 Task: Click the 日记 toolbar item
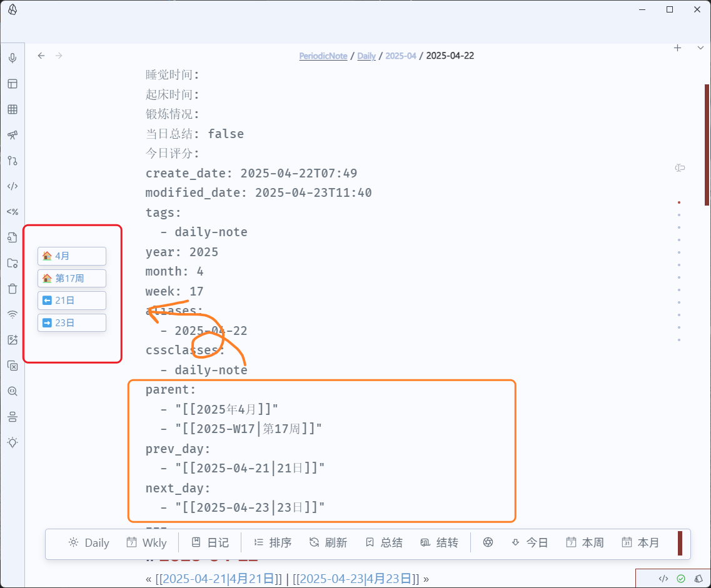210,543
